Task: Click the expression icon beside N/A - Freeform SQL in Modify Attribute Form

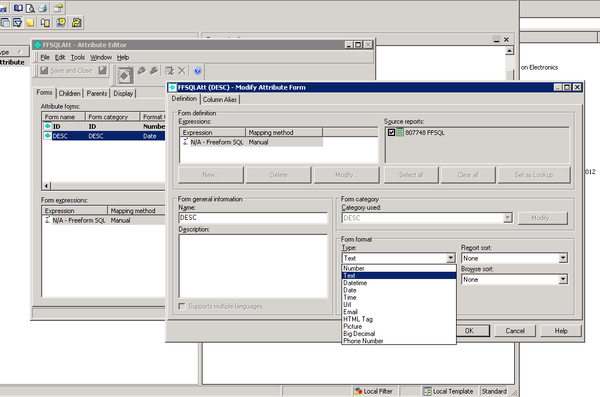Action: [186, 142]
